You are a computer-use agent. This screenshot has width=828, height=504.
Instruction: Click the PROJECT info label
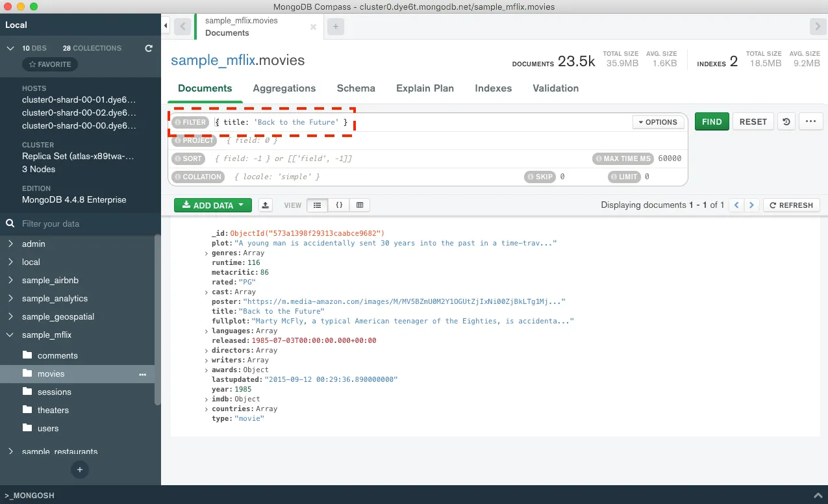click(194, 140)
